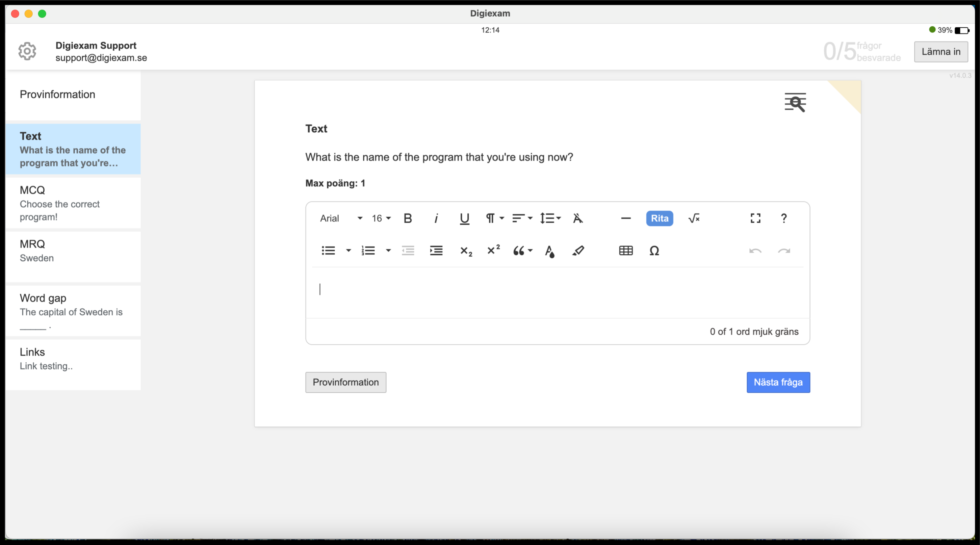
Task: Select the Links question in sidebar
Action: click(73, 365)
